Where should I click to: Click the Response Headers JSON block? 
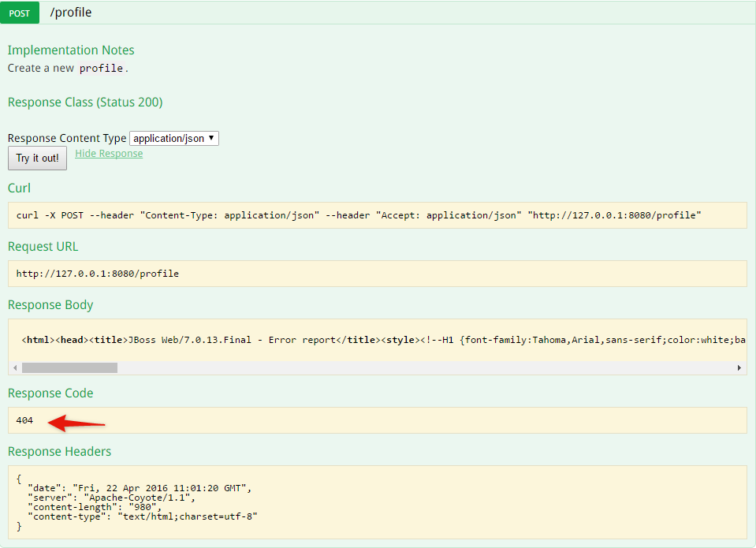click(378, 502)
